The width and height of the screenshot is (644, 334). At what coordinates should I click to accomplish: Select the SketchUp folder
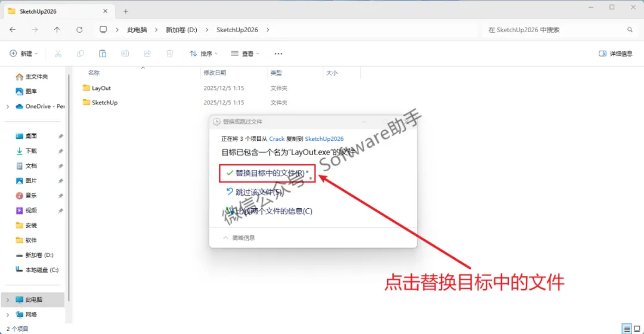[100, 103]
